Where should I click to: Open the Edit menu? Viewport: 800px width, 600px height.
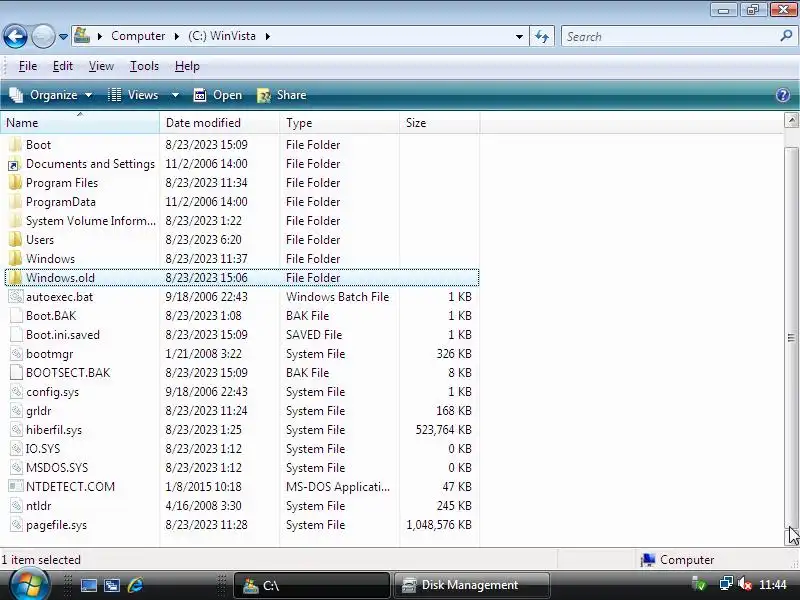pos(63,66)
